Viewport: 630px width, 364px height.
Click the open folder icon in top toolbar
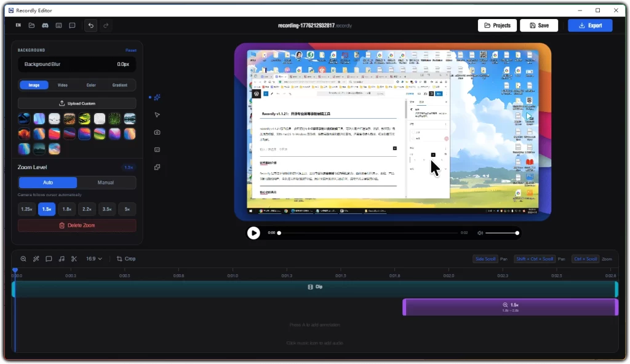click(31, 25)
